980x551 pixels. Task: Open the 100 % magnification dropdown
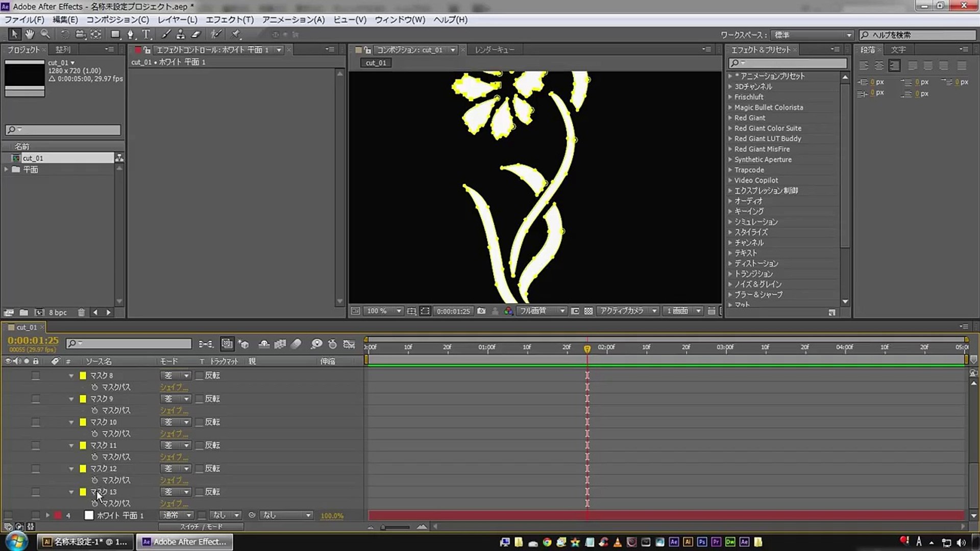(x=384, y=311)
